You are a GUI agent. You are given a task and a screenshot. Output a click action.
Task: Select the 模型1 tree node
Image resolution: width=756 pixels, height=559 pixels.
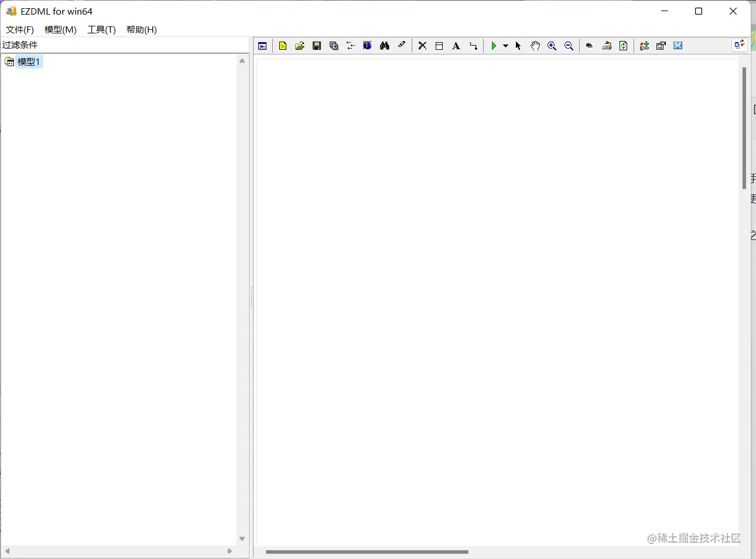(x=29, y=61)
